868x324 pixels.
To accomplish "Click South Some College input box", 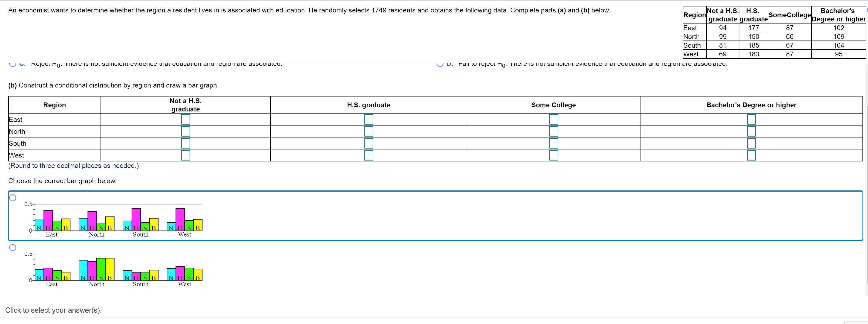I will 554,143.
